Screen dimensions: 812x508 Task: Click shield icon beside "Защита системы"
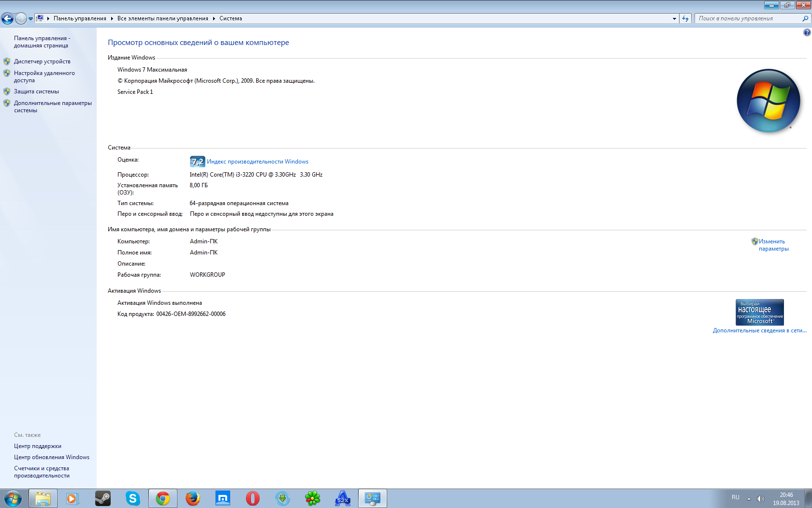pos(7,91)
